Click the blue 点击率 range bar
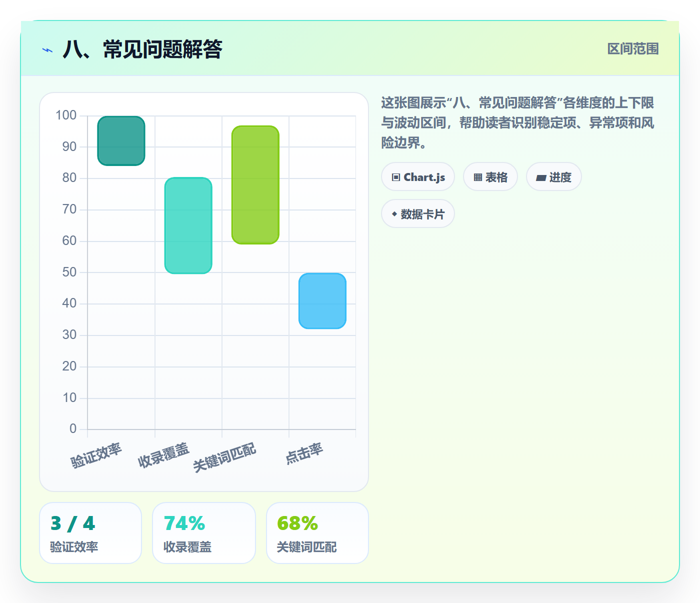 322,301
